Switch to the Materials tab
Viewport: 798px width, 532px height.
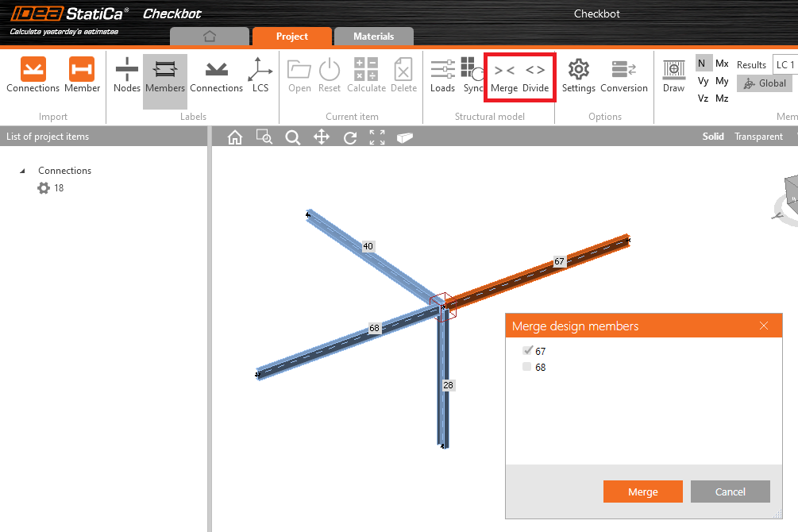(373, 37)
